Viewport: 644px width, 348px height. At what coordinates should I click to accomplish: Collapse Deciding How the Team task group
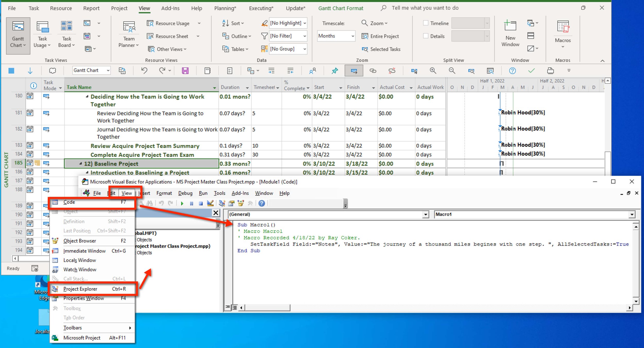[x=87, y=96]
